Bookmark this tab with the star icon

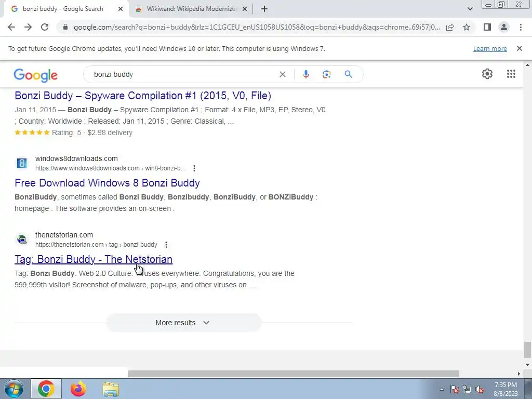coord(467,27)
